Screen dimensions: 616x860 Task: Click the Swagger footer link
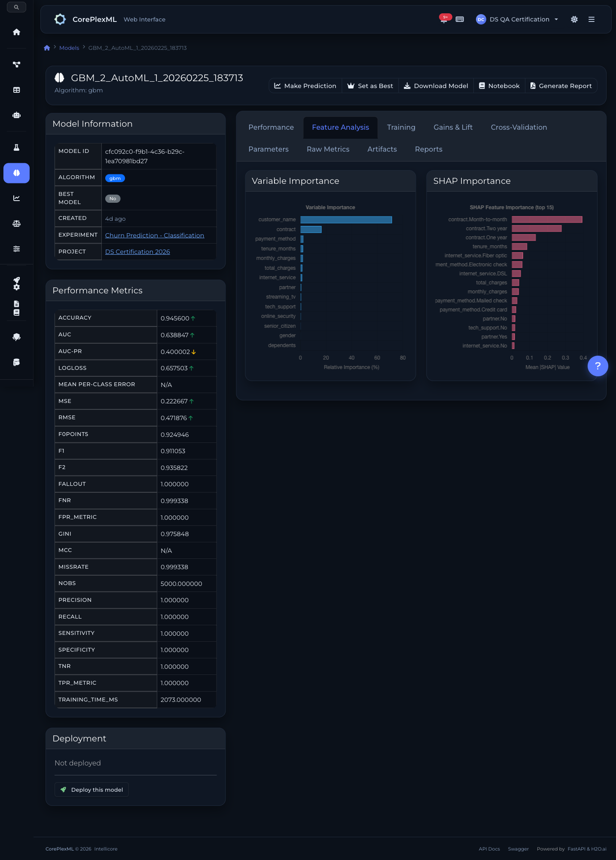[x=518, y=849]
